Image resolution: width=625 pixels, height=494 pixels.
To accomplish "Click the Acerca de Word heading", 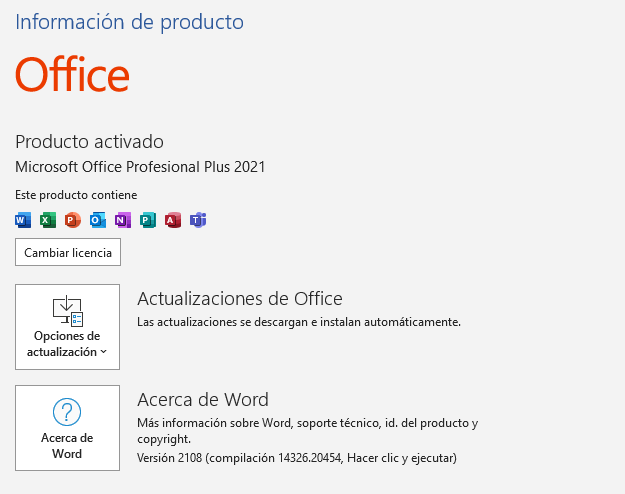I will coord(203,400).
